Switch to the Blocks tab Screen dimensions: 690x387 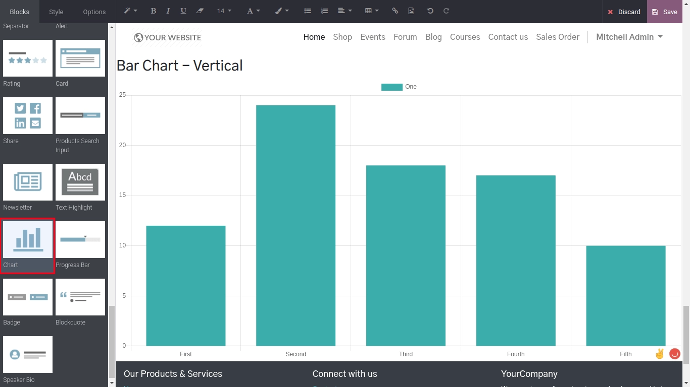19,11
